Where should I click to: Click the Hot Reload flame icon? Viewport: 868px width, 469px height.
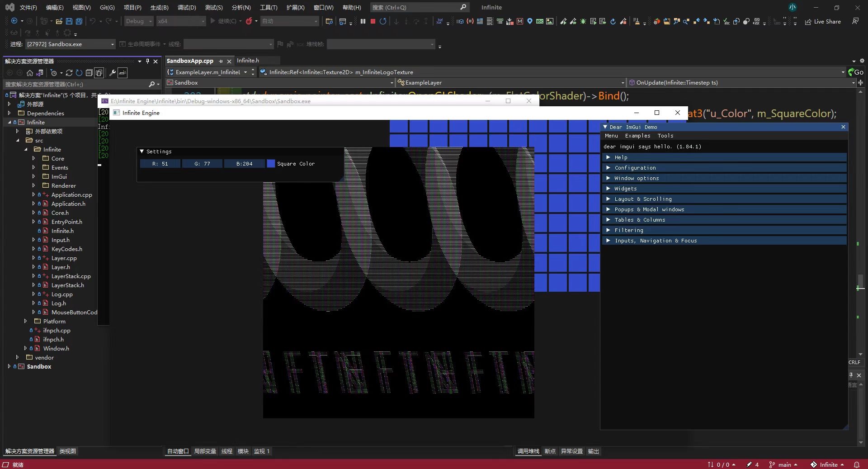[x=249, y=21]
